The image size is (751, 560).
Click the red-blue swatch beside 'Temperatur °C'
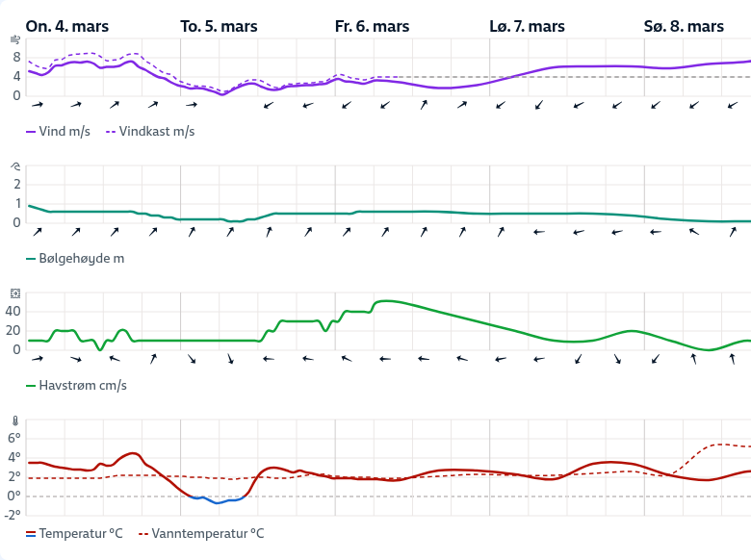point(31,534)
